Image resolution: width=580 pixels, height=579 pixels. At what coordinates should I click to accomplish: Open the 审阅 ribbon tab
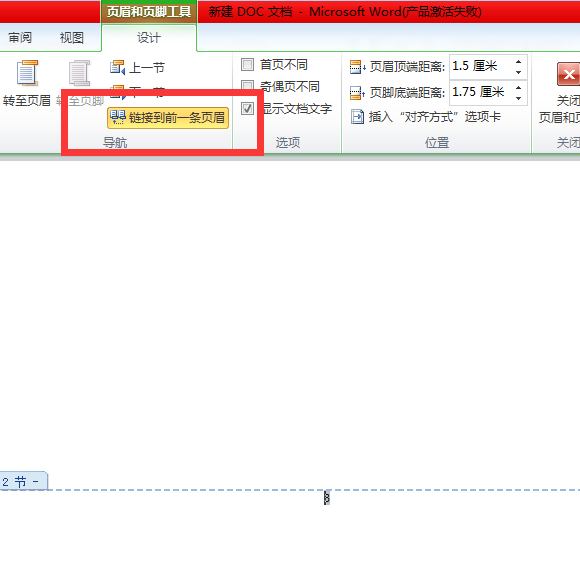(x=20, y=37)
